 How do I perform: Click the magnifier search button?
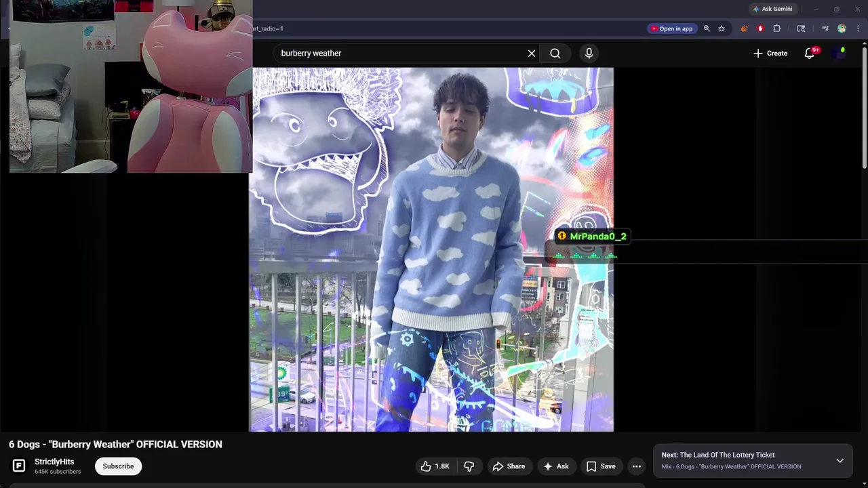click(x=555, y=53)
